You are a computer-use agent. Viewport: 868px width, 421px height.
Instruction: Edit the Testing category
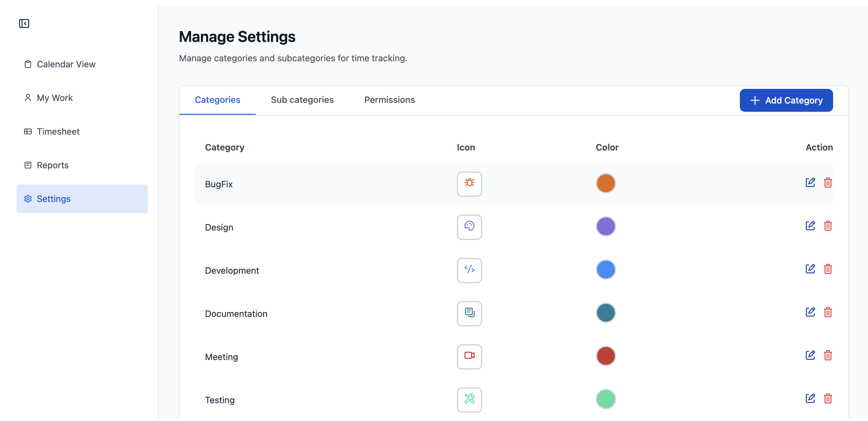[x=810, y=398]
